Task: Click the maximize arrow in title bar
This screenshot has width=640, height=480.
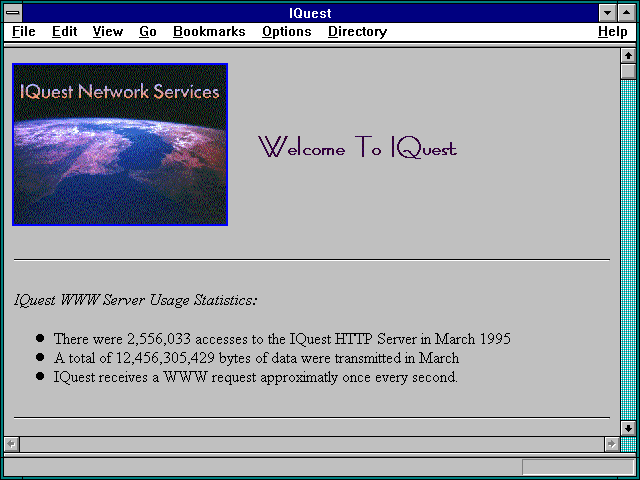Action: click(x=627, y=13)
